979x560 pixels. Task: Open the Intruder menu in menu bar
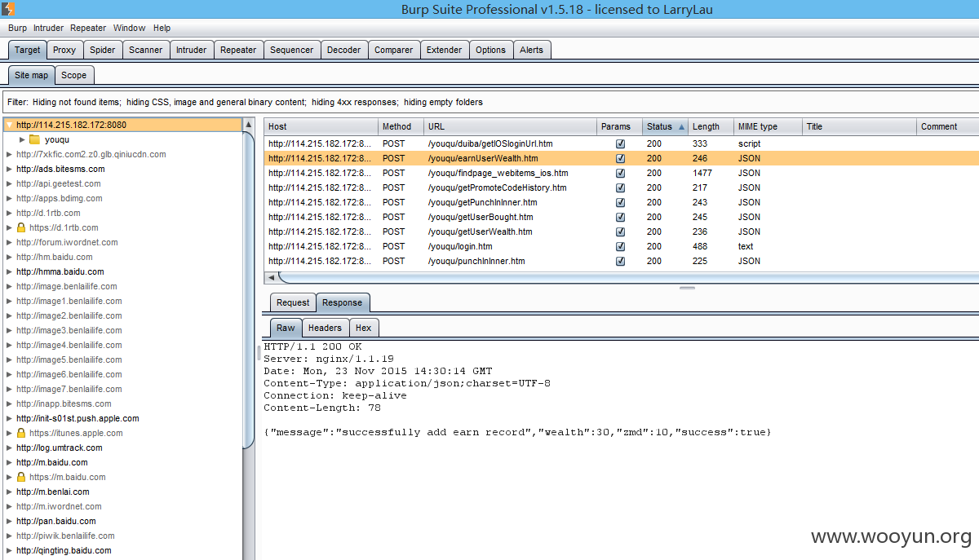tap(48, 28)
